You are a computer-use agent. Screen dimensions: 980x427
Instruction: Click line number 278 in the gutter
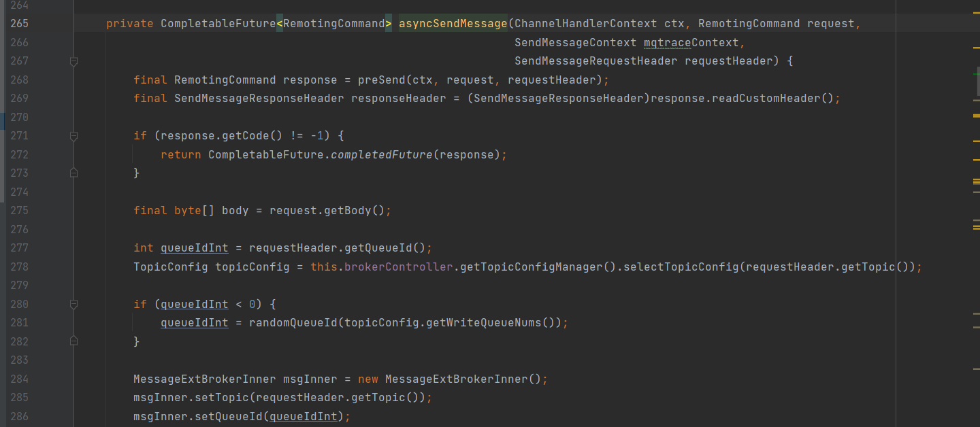(x=19, y=267)
